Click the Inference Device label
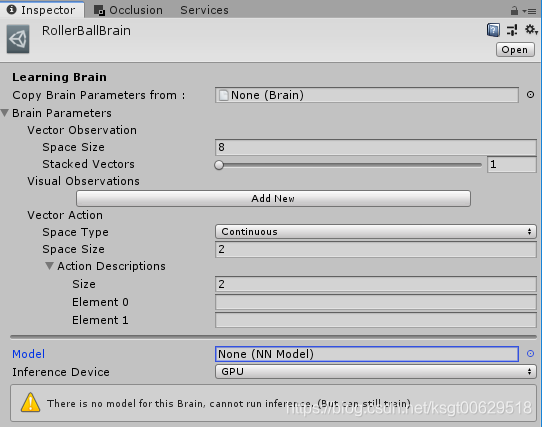Image resolution: width=542 pixels, height=427 pixels. [x=61, y=372]
